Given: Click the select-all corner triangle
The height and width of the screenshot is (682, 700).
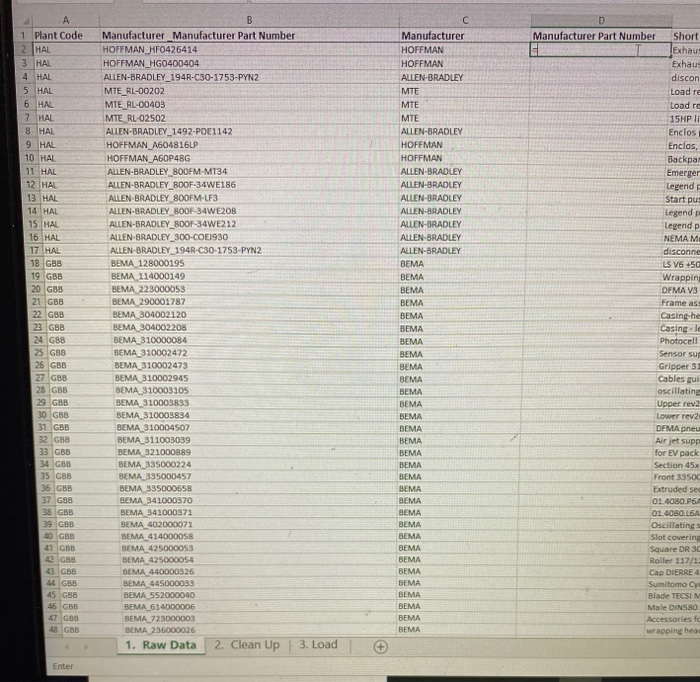Looking at the screenshot, I should 26,21.
